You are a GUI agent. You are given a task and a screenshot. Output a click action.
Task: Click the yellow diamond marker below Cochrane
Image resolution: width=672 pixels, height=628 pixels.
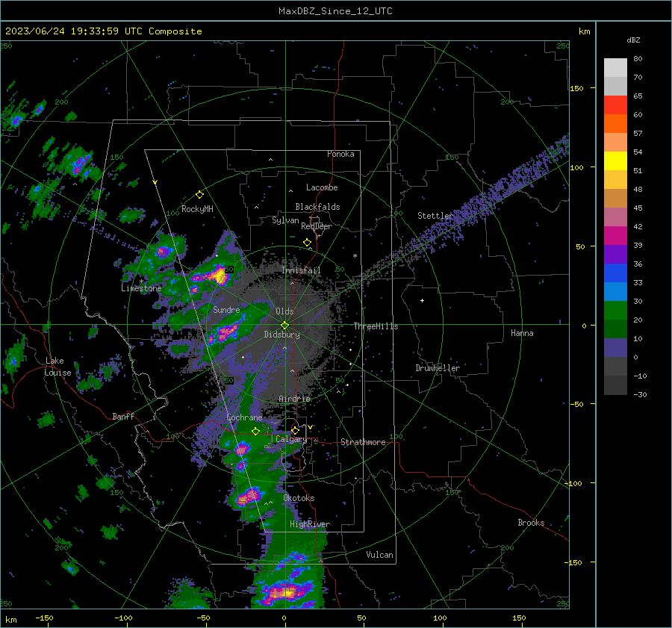coord(256,432)
